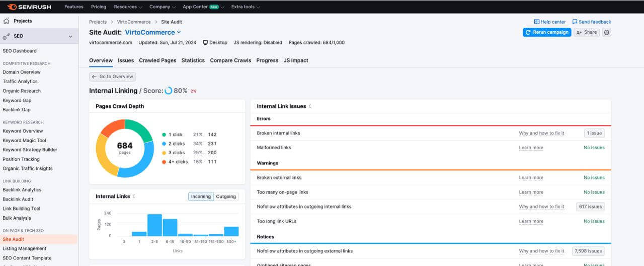Click the crawl depth donut chart center
The image size is (644, 266).
tap(125, 148)
